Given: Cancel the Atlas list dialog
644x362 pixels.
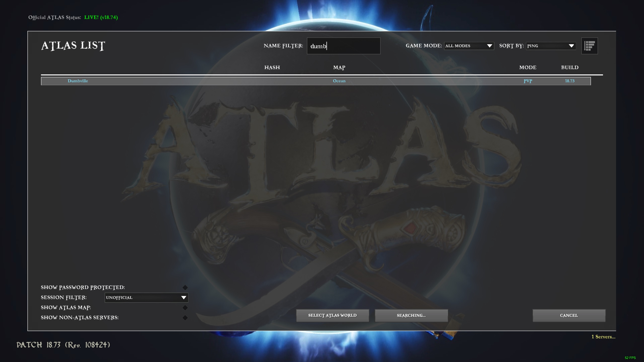Looking at the screenshot, I should 569,315.
